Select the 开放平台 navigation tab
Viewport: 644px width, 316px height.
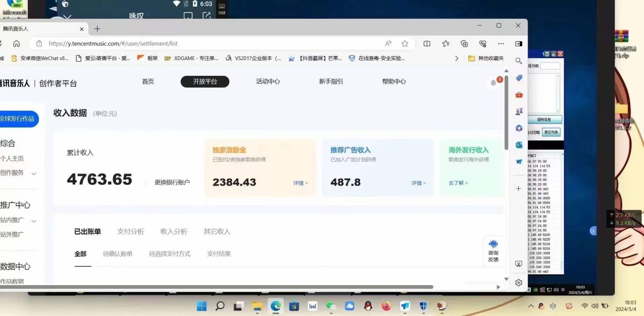click(x=205, y=81)
